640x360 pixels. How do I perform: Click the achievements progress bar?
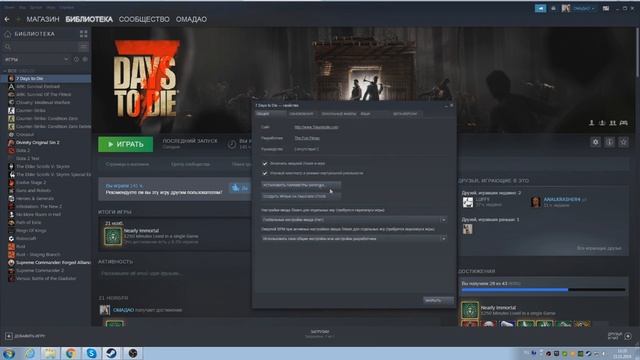(543, 290)
